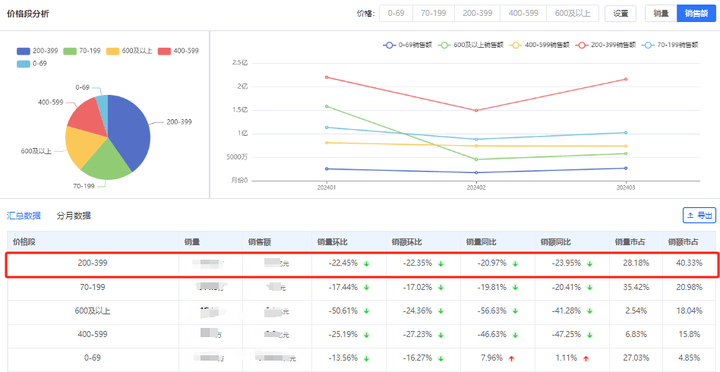Toggle 200-399 pie legend swatch

pyautogui.click(x=23, y=51)
